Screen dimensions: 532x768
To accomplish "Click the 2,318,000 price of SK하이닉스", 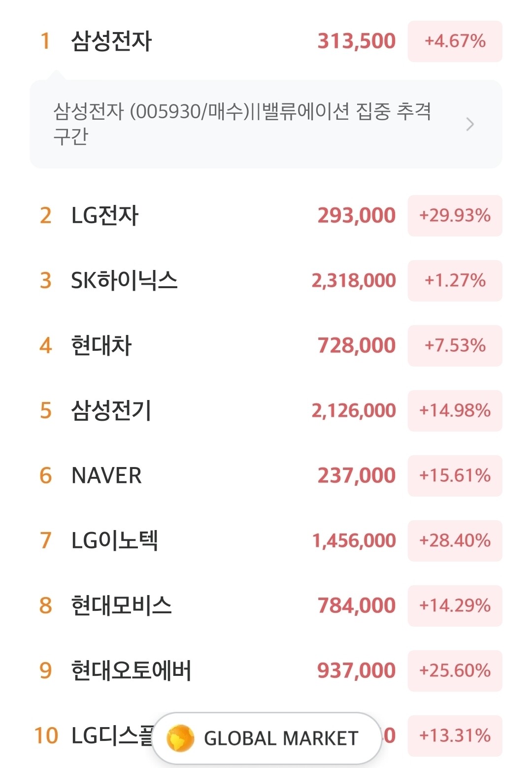I will [354, 281].
